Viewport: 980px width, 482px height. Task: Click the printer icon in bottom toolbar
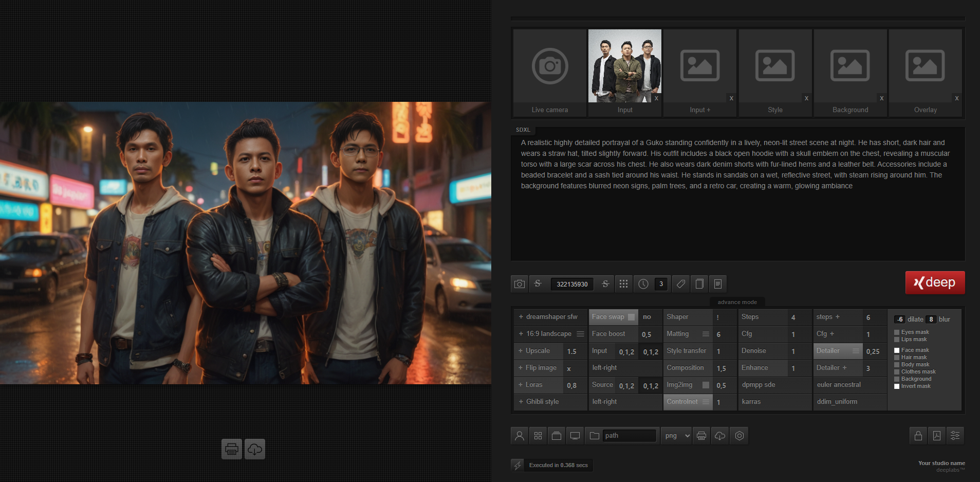pos(701,436)
